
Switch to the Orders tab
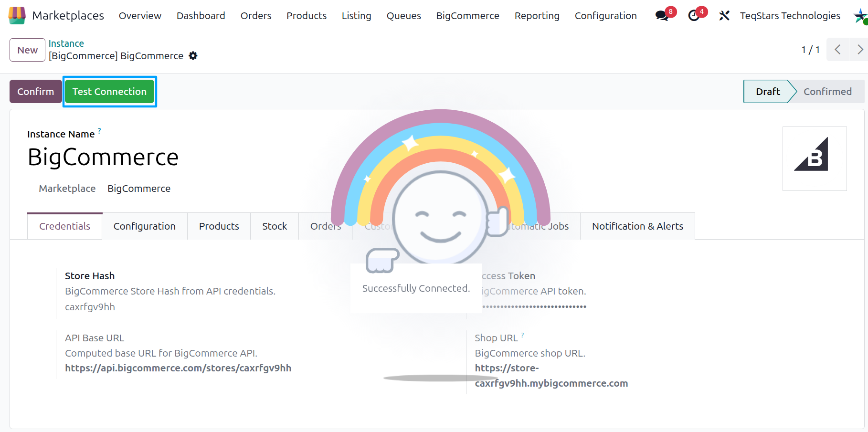[326, 226]
